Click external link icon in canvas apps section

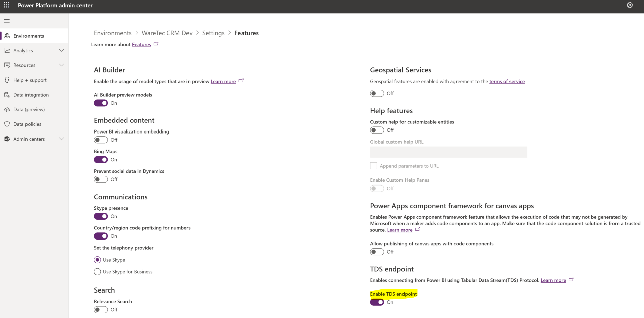tap(418, 229)
